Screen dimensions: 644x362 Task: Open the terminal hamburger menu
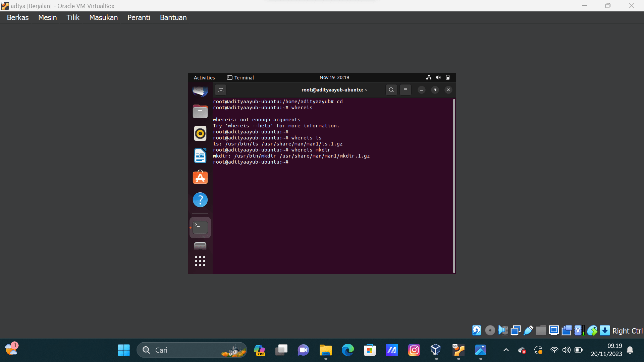pos(405,90)
